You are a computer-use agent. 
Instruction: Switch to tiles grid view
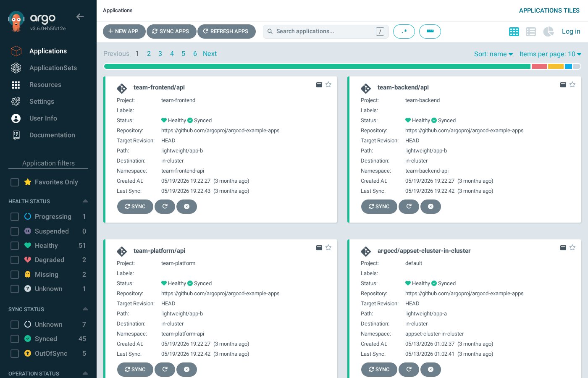click(x=514, y=31)
